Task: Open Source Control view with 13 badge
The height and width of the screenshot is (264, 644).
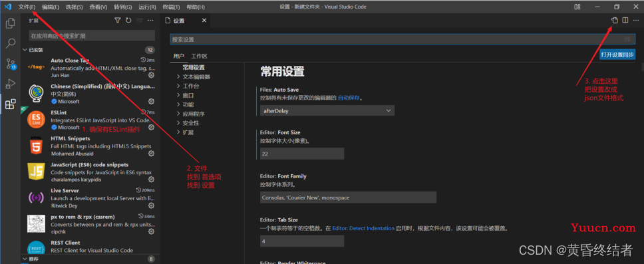Action: point(10,64)
